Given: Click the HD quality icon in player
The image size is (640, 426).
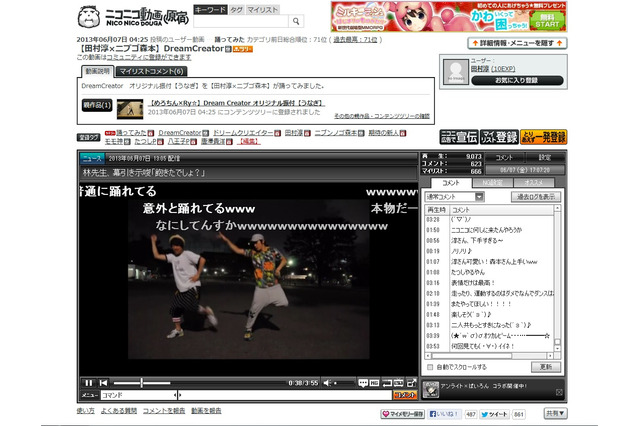Looking at the screenshot, I should [x=374, y=383].
